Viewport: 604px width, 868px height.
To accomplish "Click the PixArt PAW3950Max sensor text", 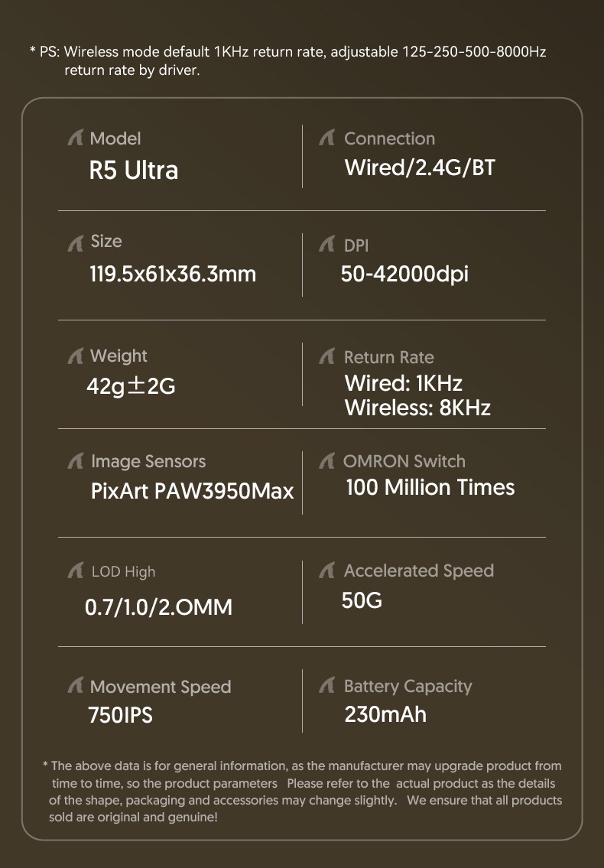I will pyautogui.click(x=192, y=491).
